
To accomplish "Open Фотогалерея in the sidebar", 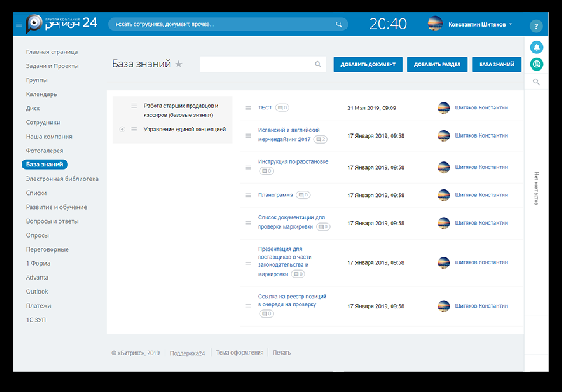I will click(x=44, y=151).
